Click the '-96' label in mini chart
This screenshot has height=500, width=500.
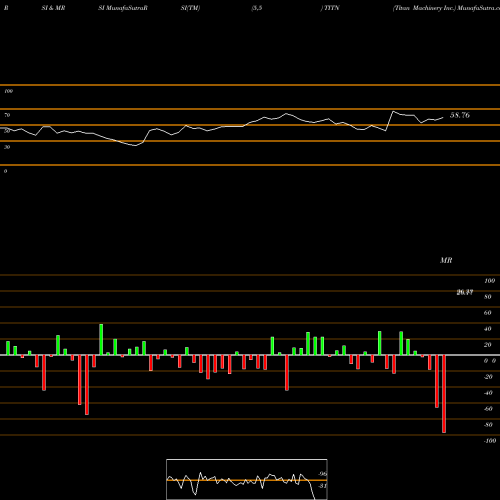pyautogui.click(x=322, y=474)
